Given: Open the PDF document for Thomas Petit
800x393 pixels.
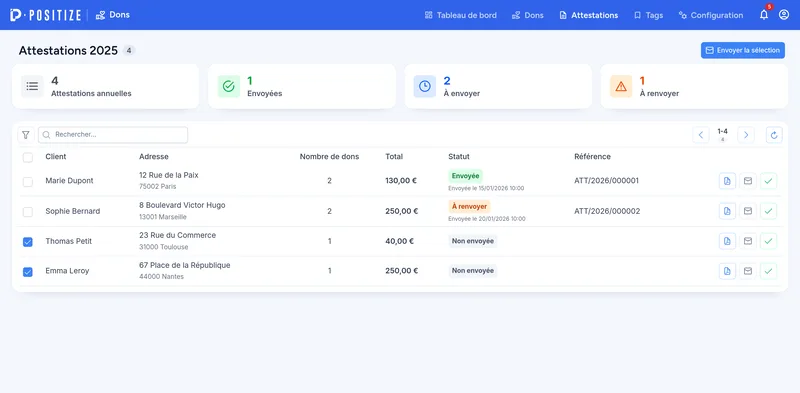Looking at the screenshot, I should click(x=727, y=241).
